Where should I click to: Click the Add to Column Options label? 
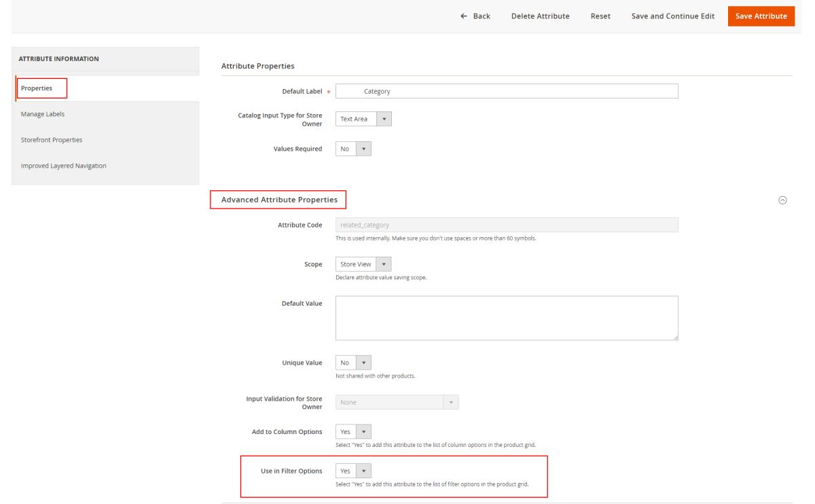[x=287, y=431]
